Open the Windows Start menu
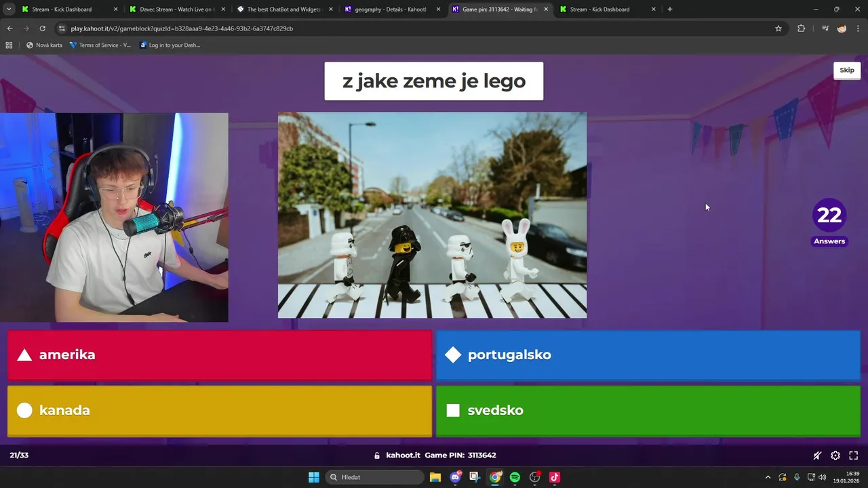Image resolution: width=868 pixels, height=488 pixels. pos(314,477)
